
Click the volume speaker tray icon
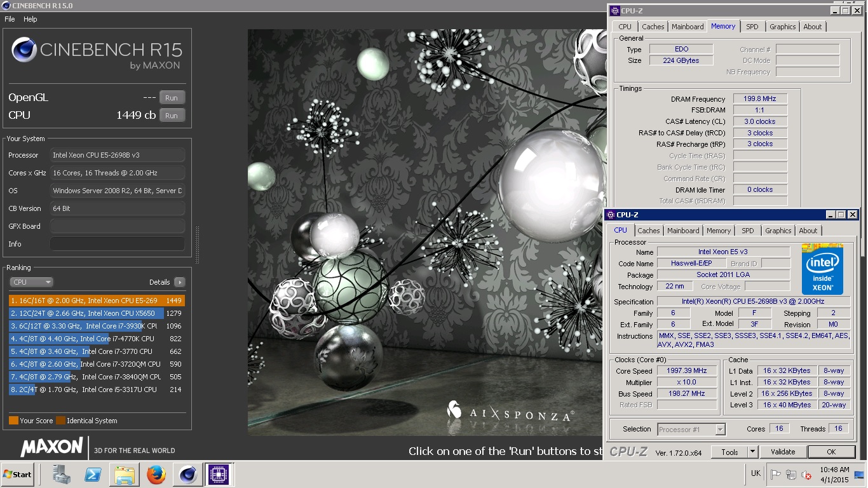click(x=806, y=474)
